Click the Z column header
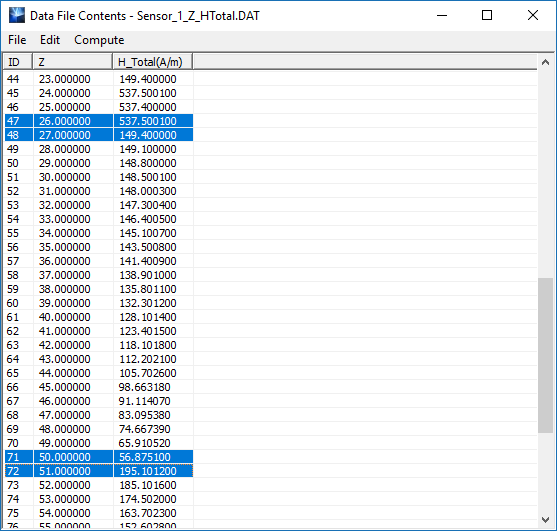 pyautogui.click(x=72, y=62)
